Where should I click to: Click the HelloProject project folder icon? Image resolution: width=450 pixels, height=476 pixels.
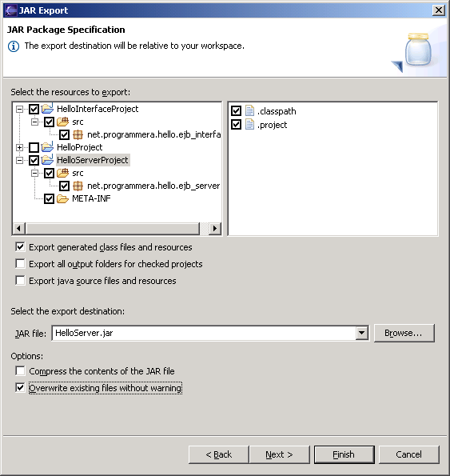[47, 147]
